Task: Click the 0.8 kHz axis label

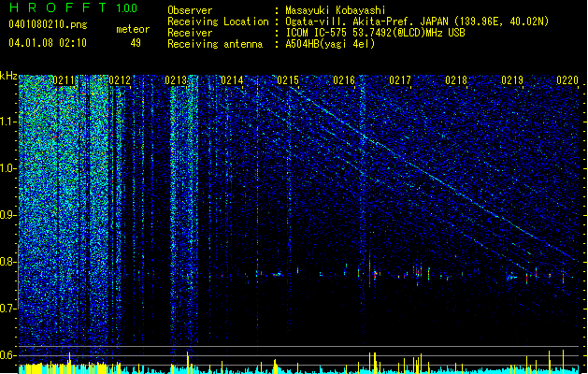Action: 7,262
